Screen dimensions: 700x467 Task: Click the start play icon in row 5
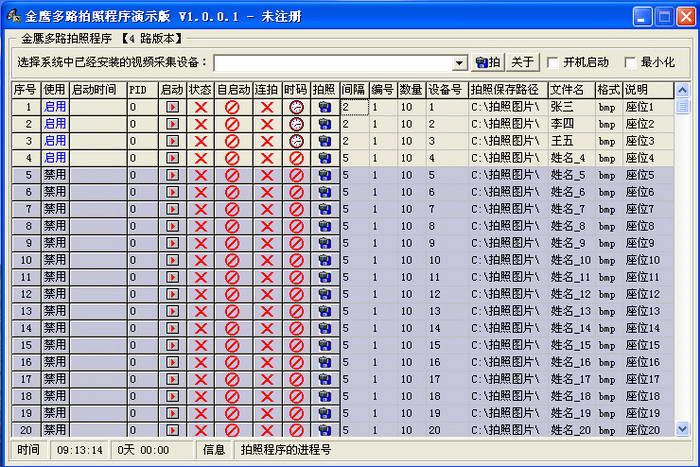(x=172, y=175)
